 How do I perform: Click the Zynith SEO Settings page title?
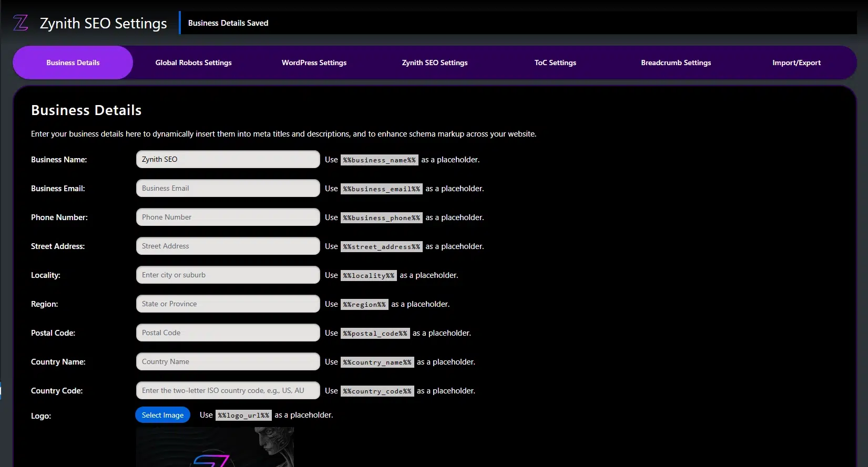104,23
